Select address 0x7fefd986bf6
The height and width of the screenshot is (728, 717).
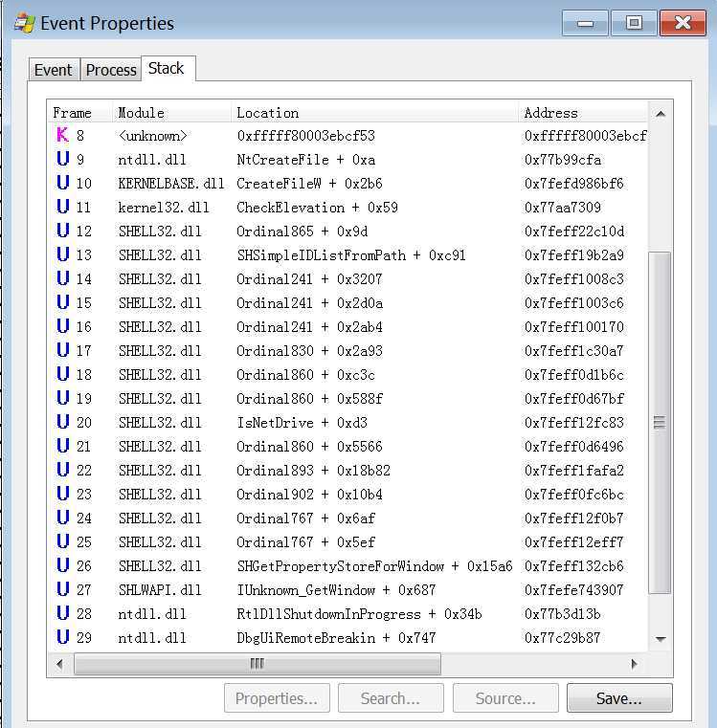(573, 184)
